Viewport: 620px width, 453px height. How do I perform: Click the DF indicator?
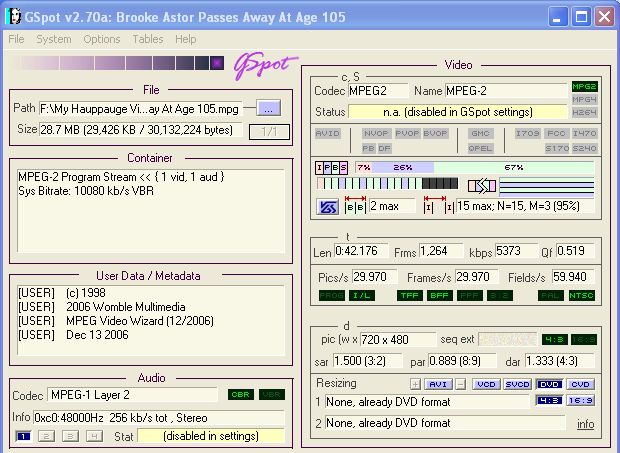click(x=384, y=148)
